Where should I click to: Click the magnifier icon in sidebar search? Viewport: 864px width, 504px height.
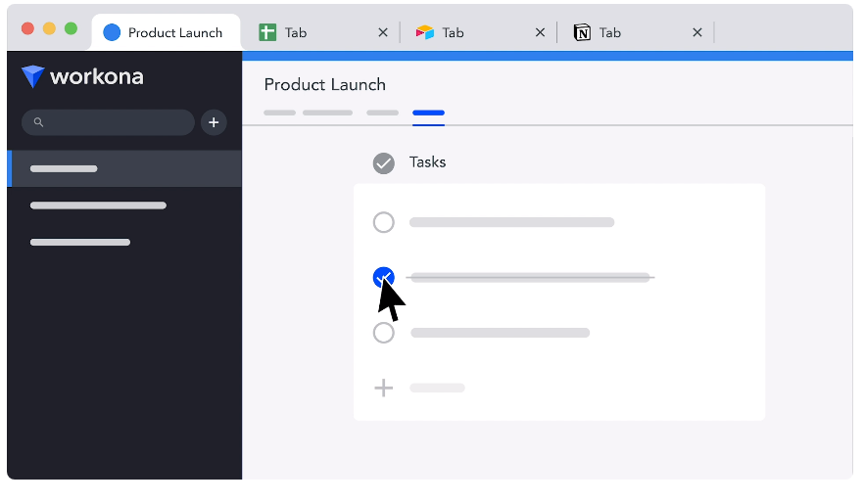coord(38,122)
